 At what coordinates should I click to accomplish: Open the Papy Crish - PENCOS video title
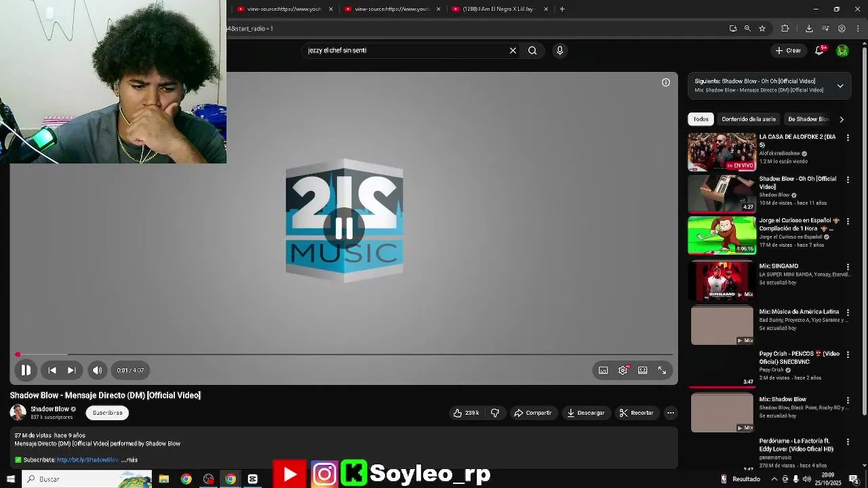[800, 358]
